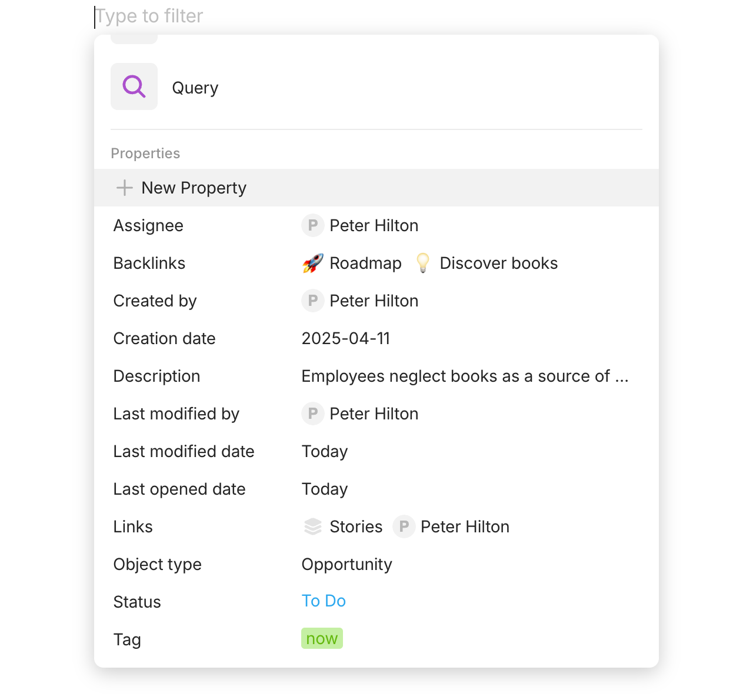
Task: Open Peter Hilton in the Links row
Action: [x=465, y=527]
